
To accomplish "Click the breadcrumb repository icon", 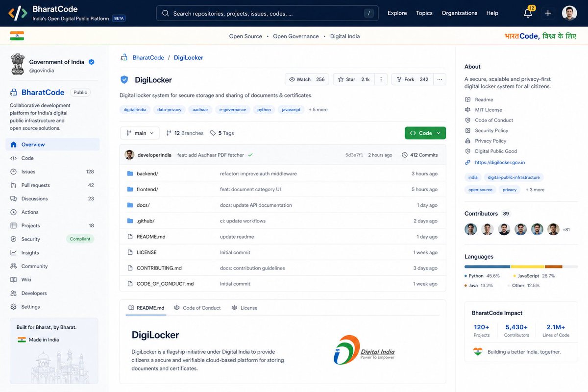I will [x=124, y=57].
